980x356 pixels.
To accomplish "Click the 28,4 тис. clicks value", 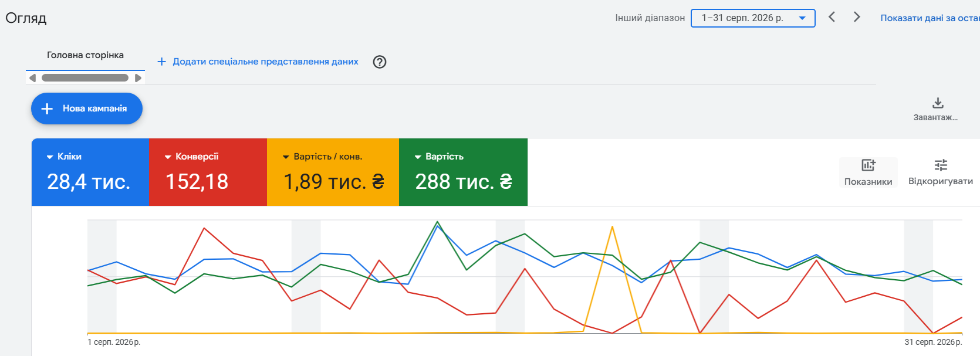I will pos(89,182).
